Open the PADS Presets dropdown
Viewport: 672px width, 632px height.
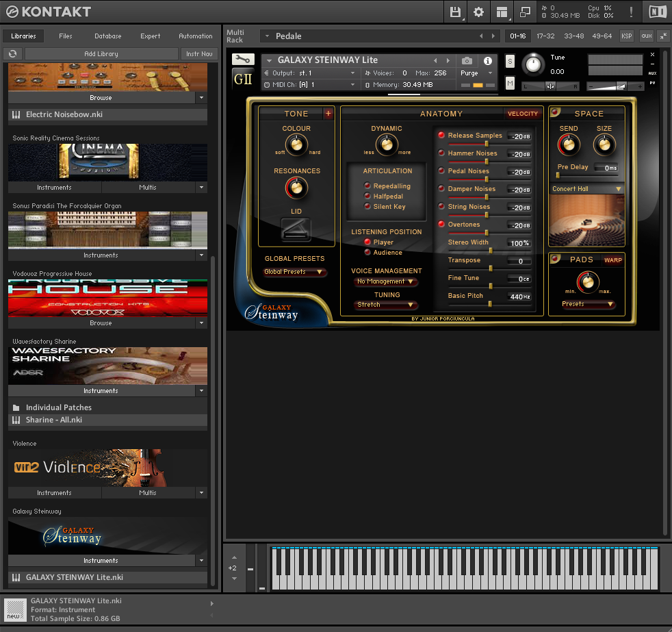click(x=587, y=304)
